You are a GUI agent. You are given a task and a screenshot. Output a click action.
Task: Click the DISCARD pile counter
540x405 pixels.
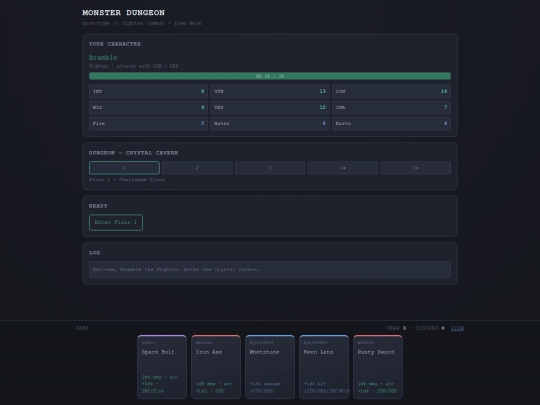click(430, 328)
